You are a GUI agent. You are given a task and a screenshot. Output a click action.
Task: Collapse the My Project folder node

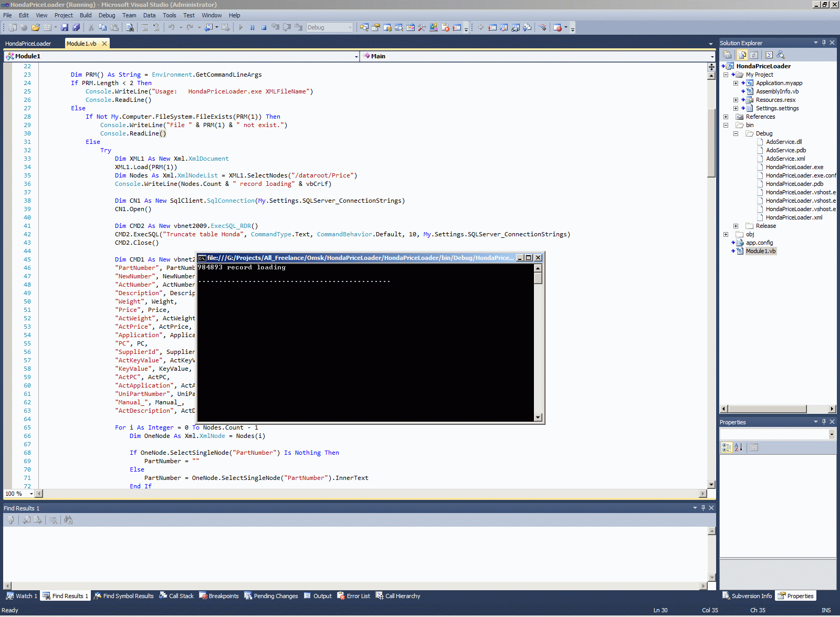click(x=726, y=75)
